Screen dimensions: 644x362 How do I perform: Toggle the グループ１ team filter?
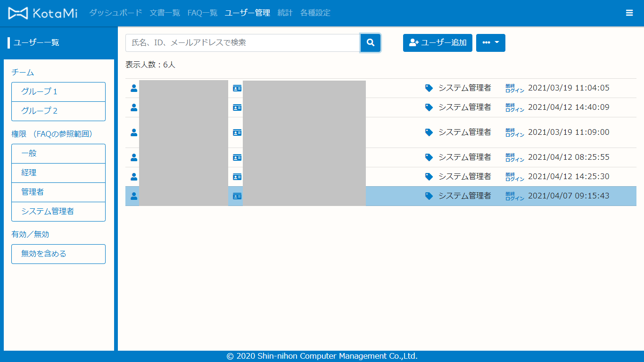(58, 92)
